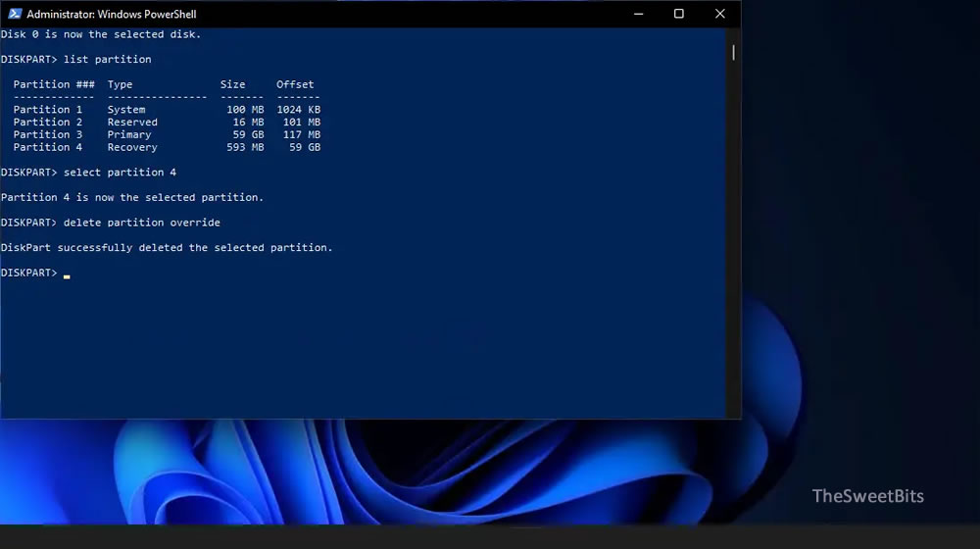Click the '117 MB' offset value
980x549 pixels.
(301, 134)
